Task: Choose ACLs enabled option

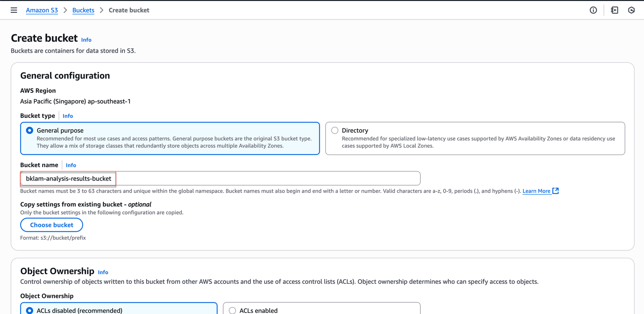Action: tap(233, 310)
